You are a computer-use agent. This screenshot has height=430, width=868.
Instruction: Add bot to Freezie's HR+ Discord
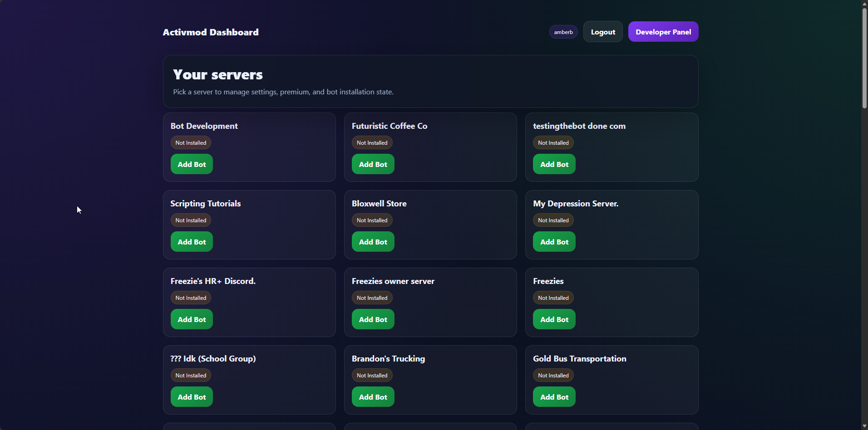pyautogui.click(x=192, y=319)
